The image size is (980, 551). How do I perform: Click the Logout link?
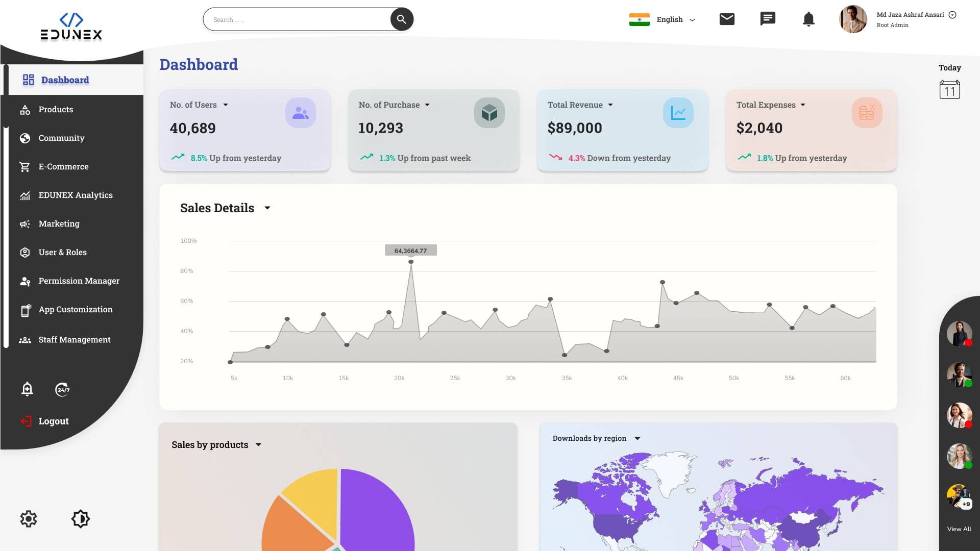(x=53, y=421)
